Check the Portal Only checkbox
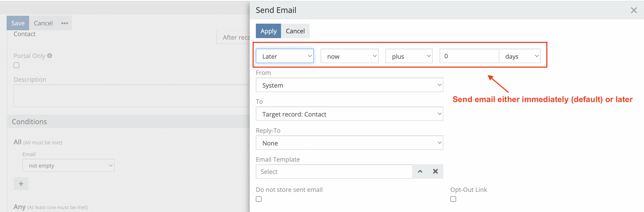 16,65
